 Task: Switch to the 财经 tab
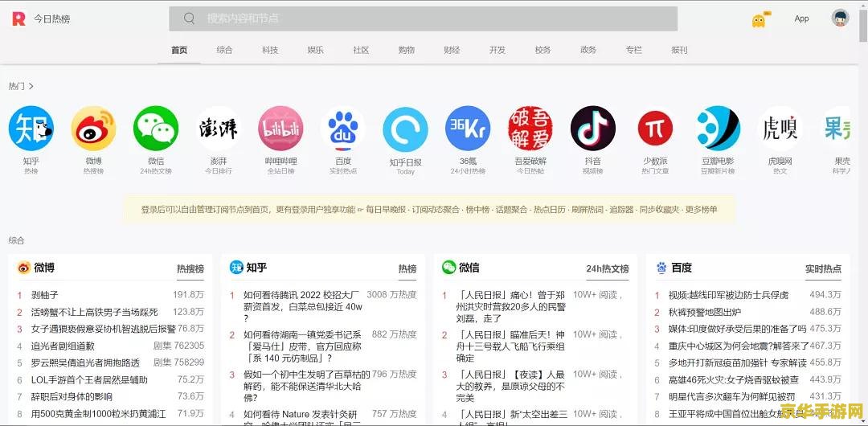pyautogui.click(x=452, y=50)
